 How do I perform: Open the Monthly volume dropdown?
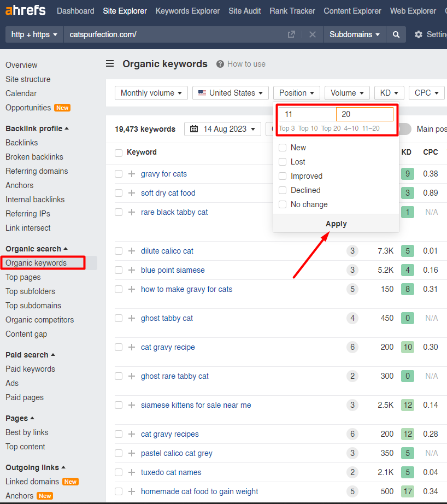151,93
